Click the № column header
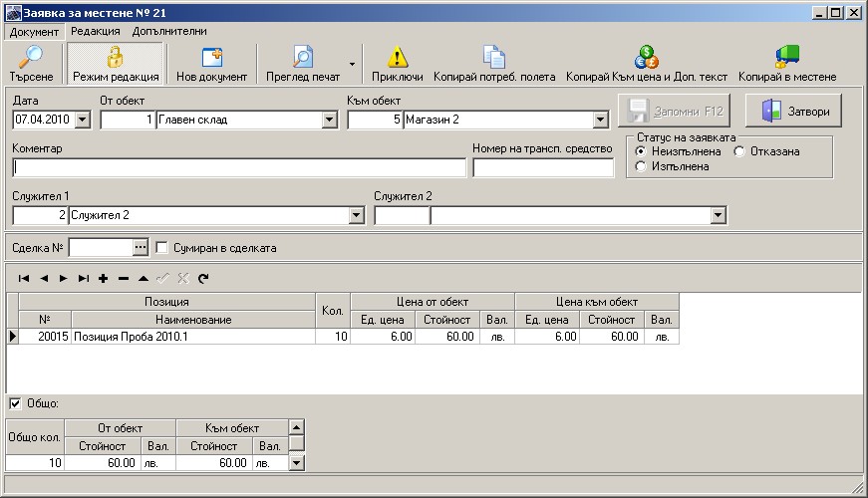The height and width of the screenshot is (498, 868). tap(45, 320)
